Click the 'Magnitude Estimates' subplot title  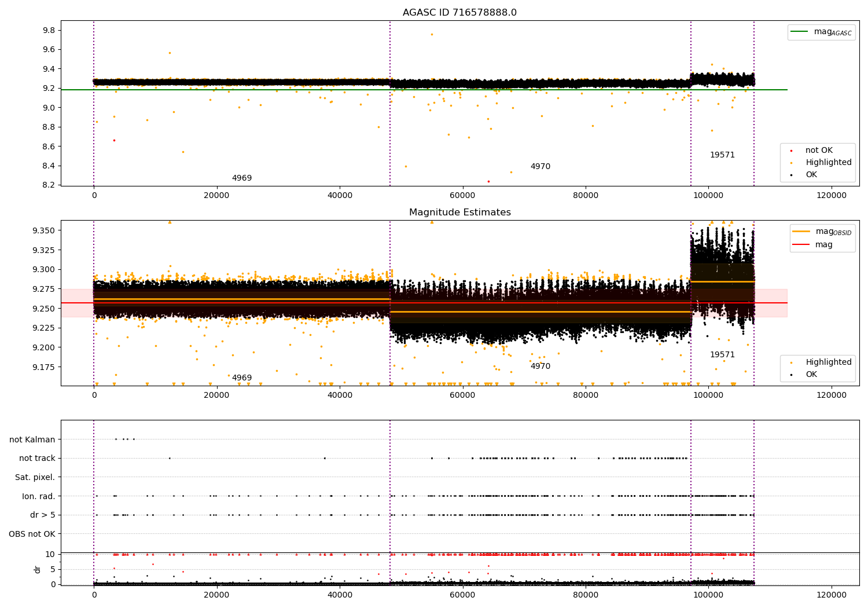459,213
